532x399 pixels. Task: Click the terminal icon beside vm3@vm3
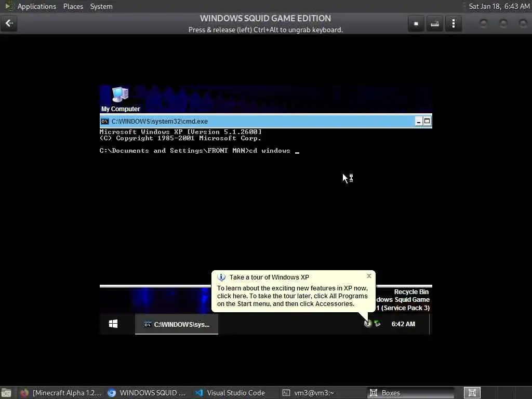click(x=286, y=393)
